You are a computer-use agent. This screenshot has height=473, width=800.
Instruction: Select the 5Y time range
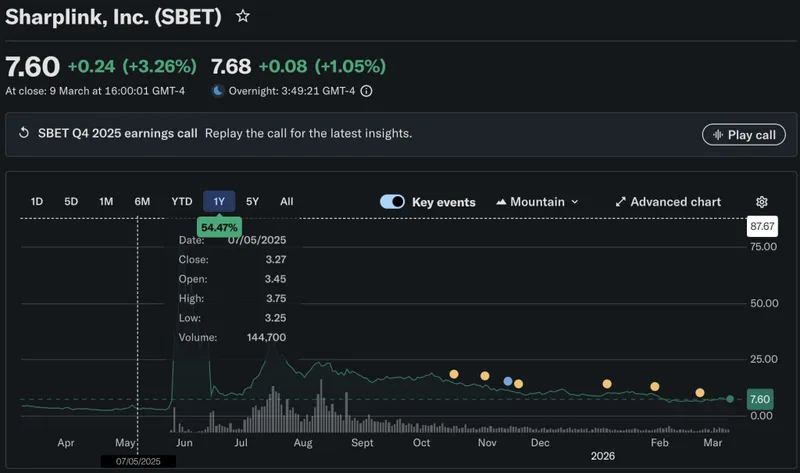pyautogui.click(x=252, y=202)
